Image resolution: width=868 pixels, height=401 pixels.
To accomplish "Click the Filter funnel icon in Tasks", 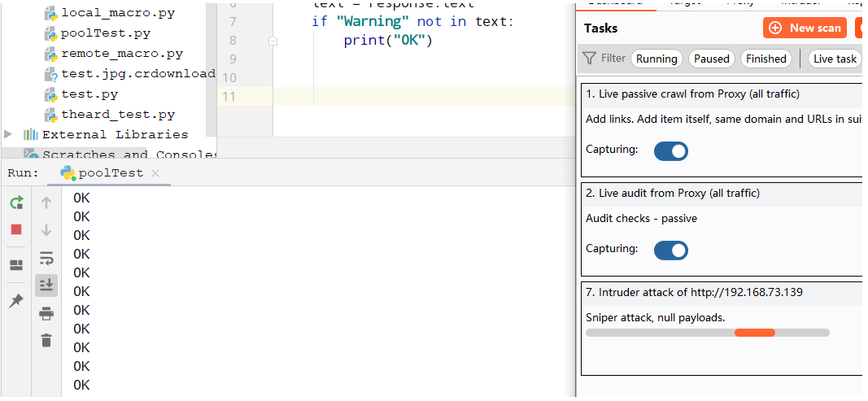I will (590, 59).
